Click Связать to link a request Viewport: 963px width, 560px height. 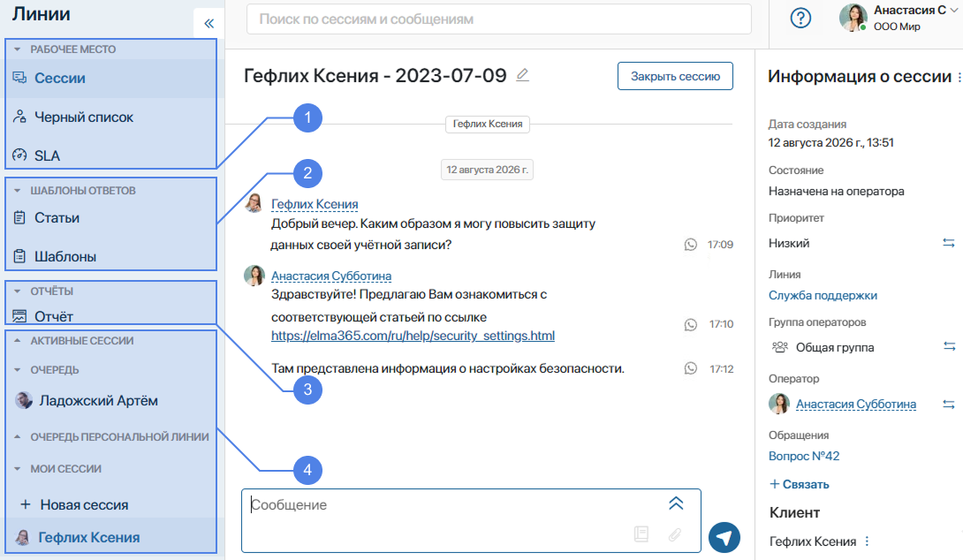pos(799,484)
